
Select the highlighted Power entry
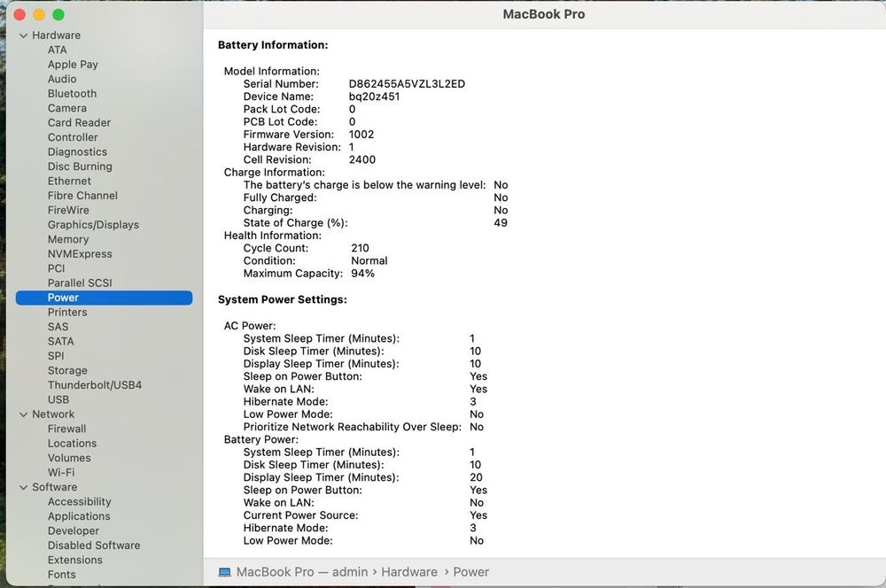[104, 298]
